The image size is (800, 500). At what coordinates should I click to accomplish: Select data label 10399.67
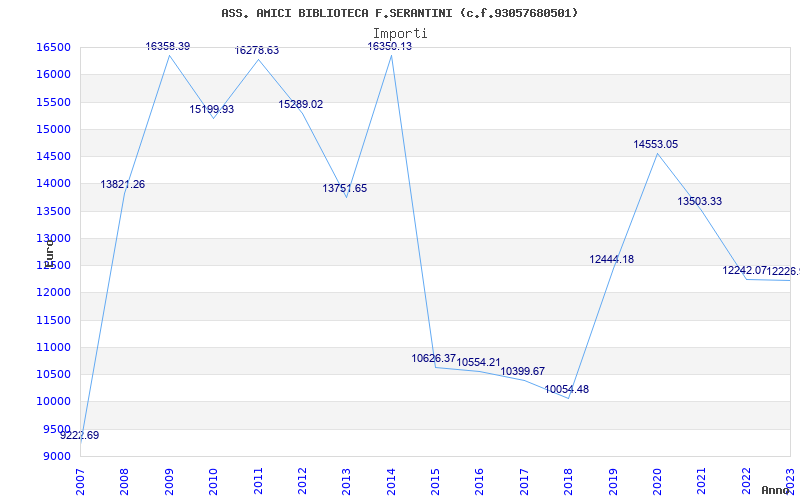point(522,371)
